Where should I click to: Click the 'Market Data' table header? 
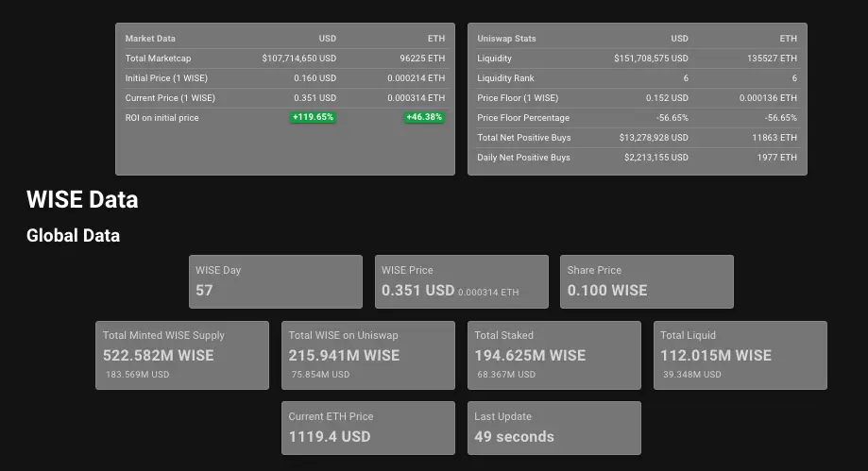pyautogui.click(x=150, y=38)
